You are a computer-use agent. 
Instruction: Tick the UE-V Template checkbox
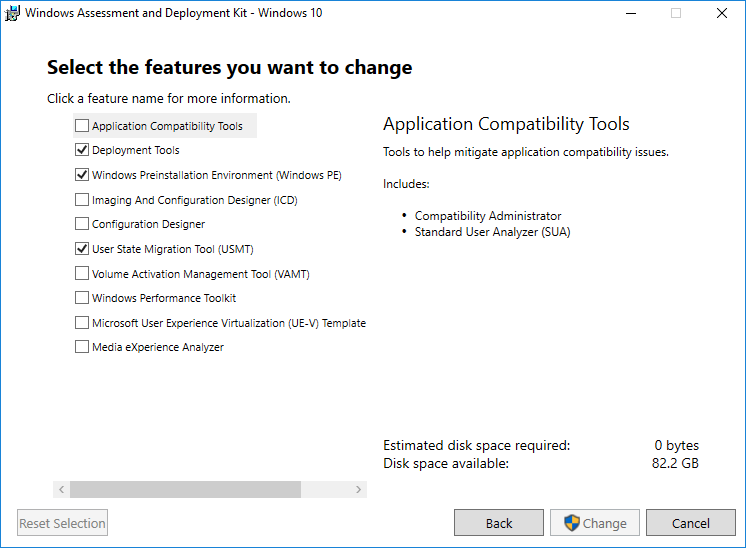[x=82, y=323]
